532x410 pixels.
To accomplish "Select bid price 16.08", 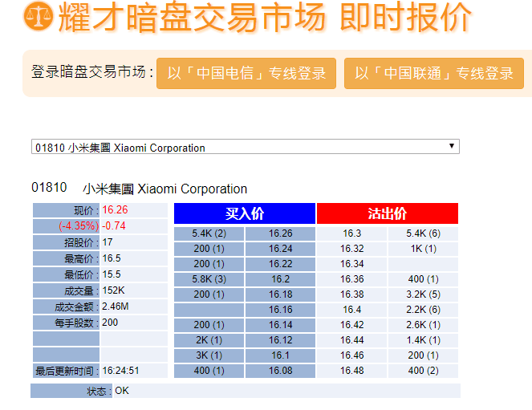I will pyautogui.click(x=281, y=371).
